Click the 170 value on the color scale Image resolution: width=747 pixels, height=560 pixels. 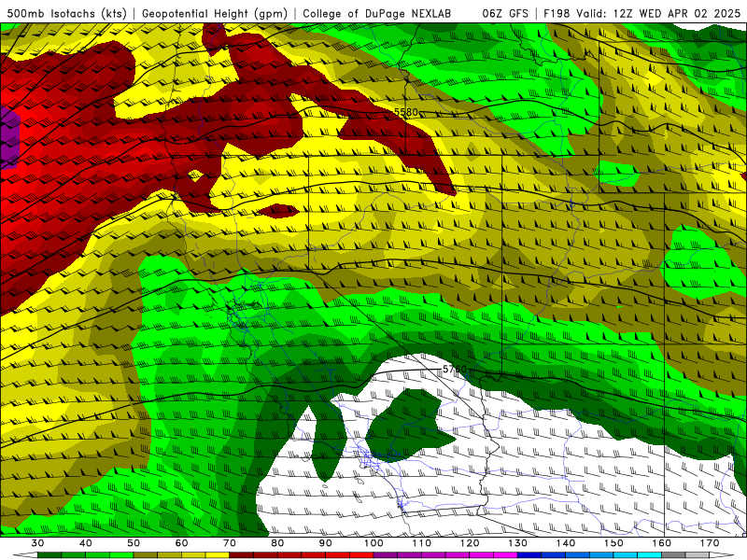point(710,543)
